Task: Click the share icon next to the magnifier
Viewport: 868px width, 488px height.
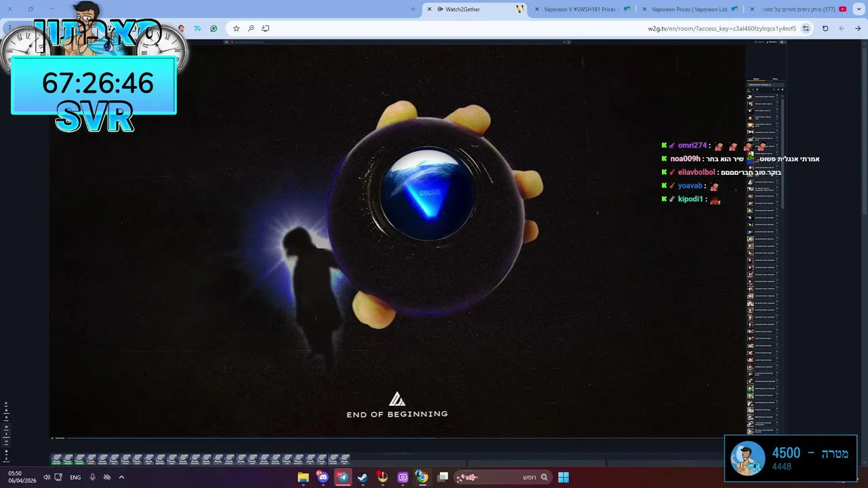Action: [265, 28]
